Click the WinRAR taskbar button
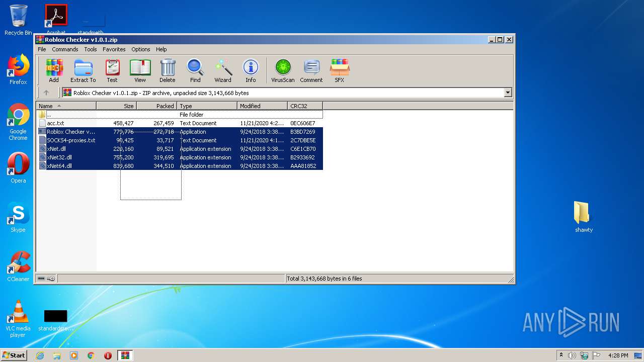 125,355
